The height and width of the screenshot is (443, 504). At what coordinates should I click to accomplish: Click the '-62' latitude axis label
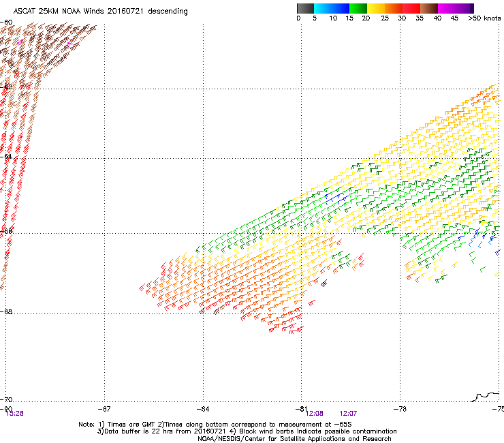[x=6, y=87]
